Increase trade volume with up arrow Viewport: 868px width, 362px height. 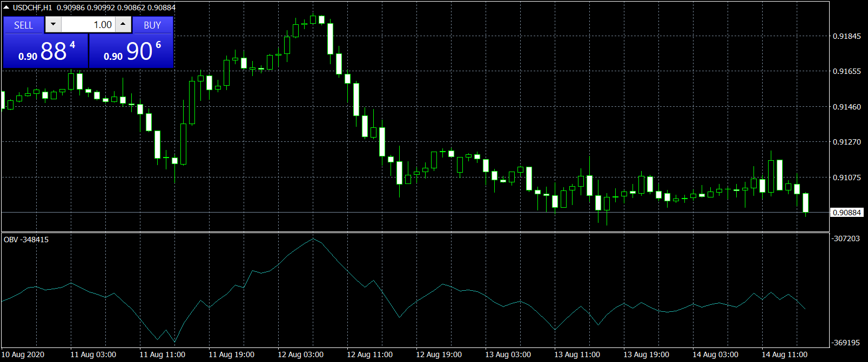[x=123, y=24]
